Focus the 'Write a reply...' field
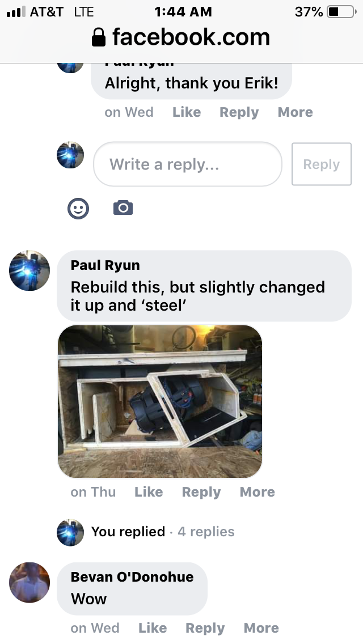 188,164
